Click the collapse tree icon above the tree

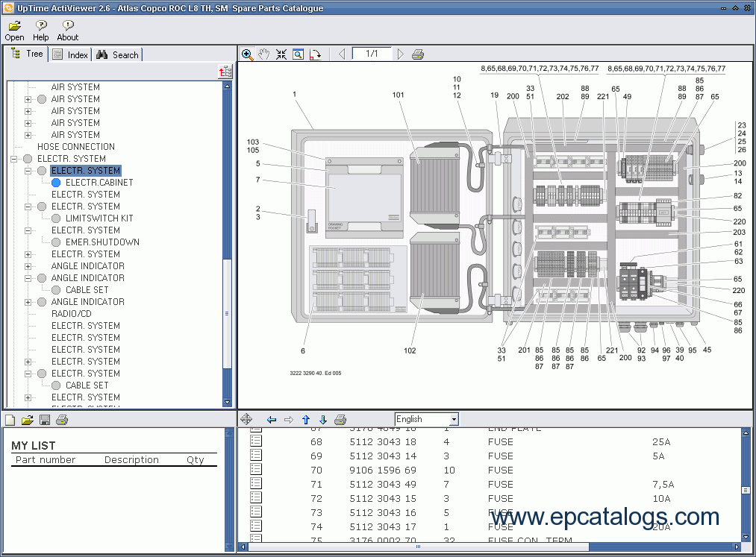pos(225,72)
